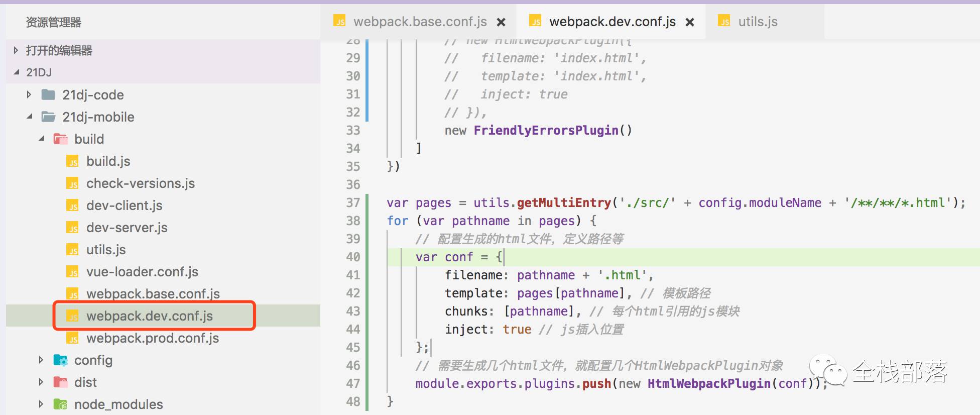Click the JS icon beside dev-server.js
This screenshot has height=415, width=980.
click(73, 228)
